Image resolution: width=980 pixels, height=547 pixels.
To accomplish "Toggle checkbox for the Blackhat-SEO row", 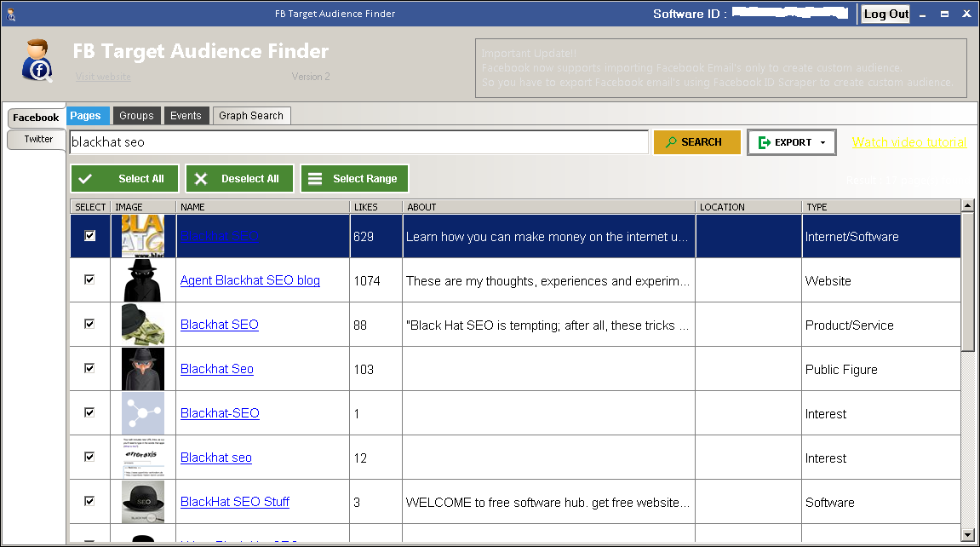I will [x=90, y=412].
